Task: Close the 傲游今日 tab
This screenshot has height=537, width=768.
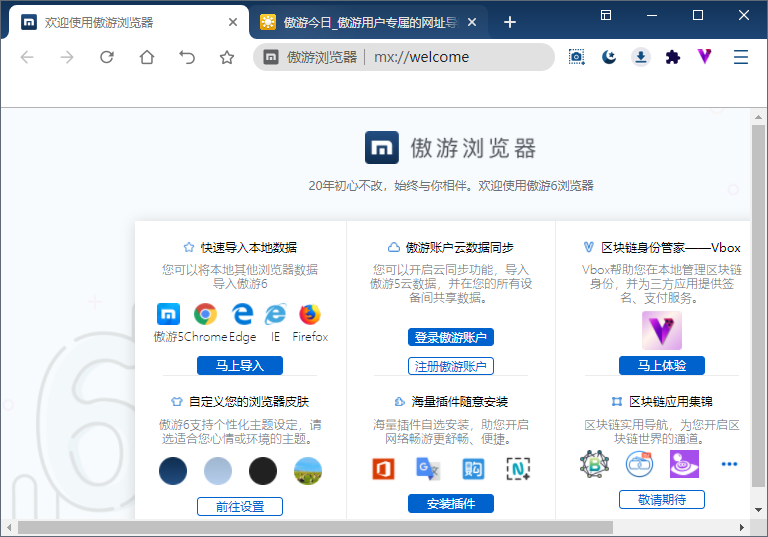Action: 472,22
